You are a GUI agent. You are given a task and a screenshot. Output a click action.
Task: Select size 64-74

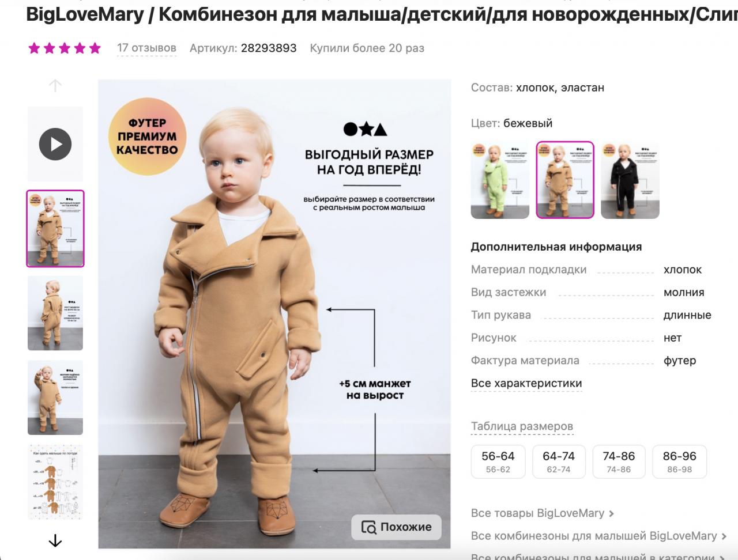(559, 461)
